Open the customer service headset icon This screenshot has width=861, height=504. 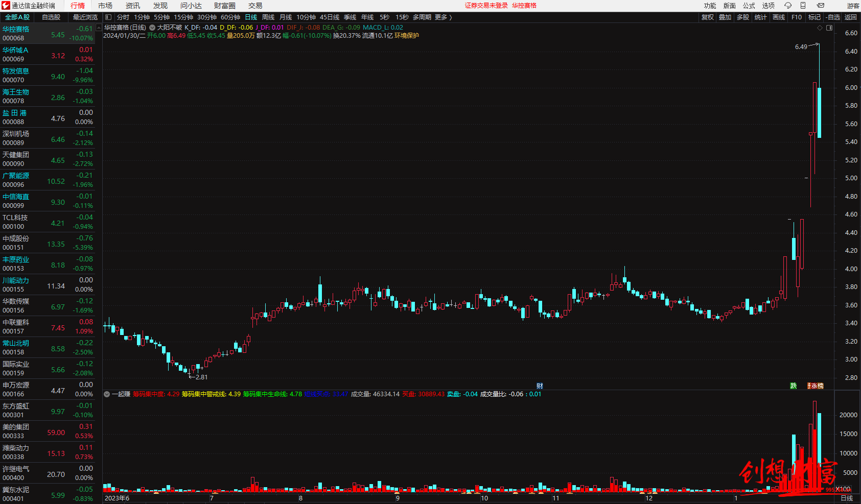pos(787,6)
